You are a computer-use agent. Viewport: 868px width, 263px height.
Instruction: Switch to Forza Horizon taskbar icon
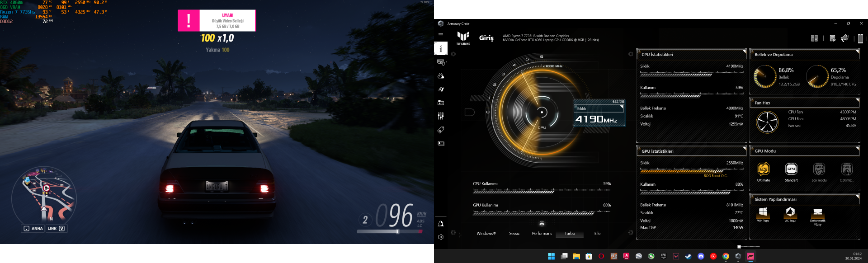(x=750, y=256)
